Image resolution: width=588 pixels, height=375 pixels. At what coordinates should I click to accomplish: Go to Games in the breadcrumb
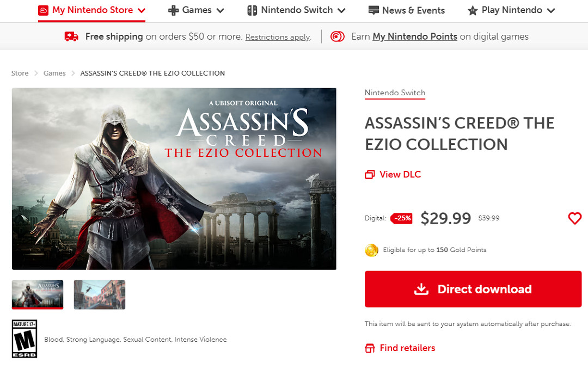(54, 73)
